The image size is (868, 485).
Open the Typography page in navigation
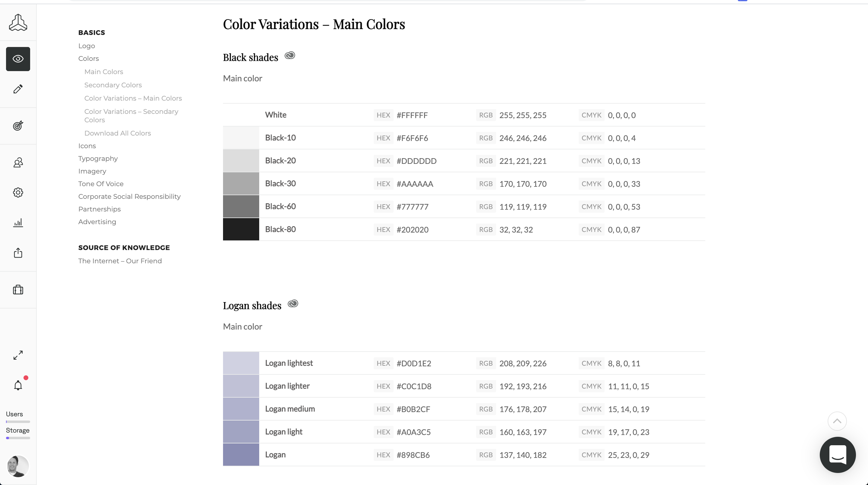[x=98, y=159]
